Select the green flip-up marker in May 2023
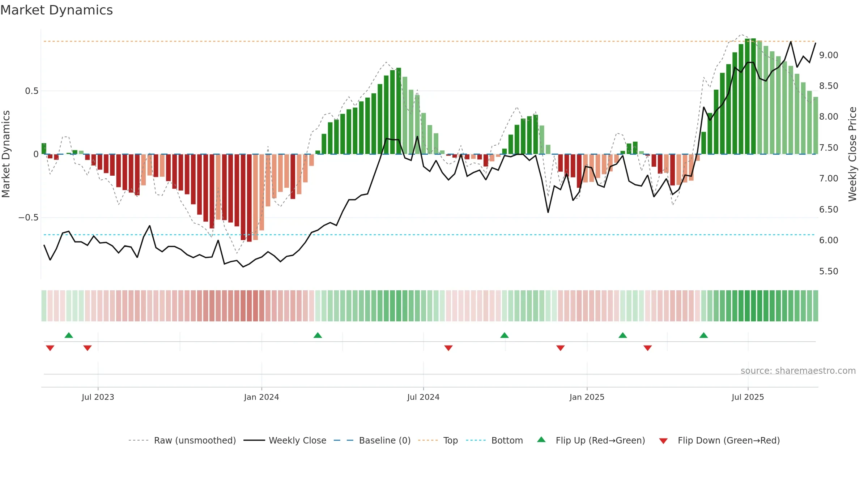Screen dimensions: 868x488 click(69, 335)
